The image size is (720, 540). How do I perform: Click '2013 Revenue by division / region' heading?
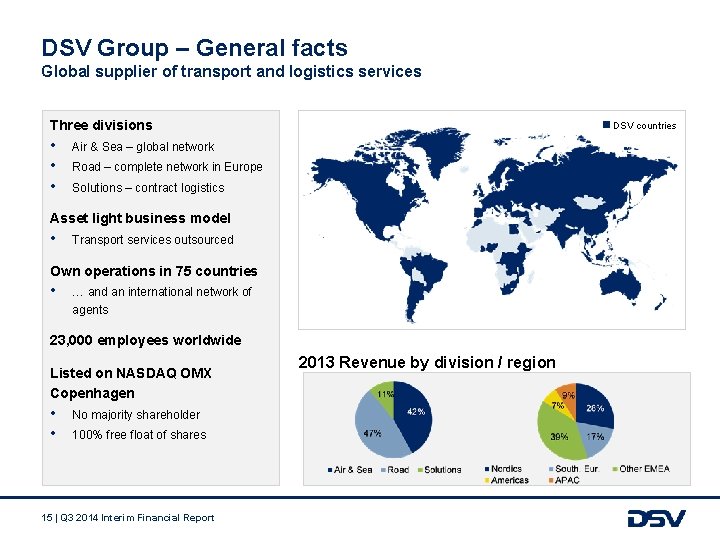[x=427, y=362]
